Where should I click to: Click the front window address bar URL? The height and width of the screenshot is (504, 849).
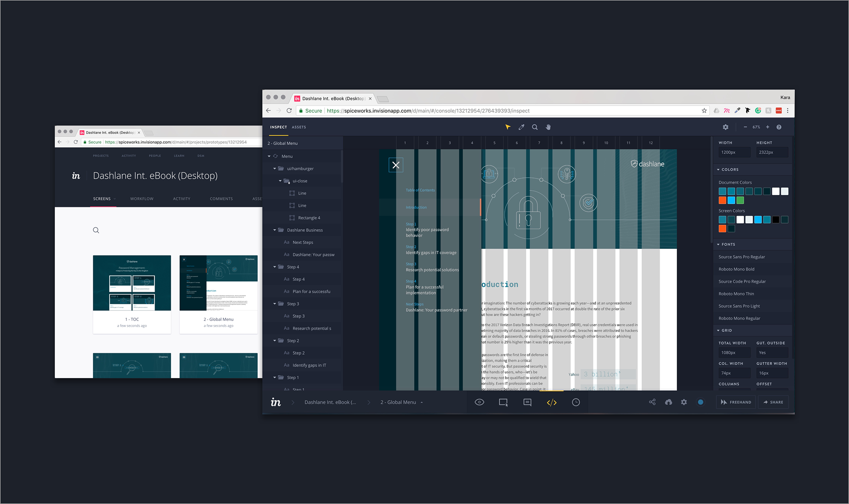pos(428,111)
